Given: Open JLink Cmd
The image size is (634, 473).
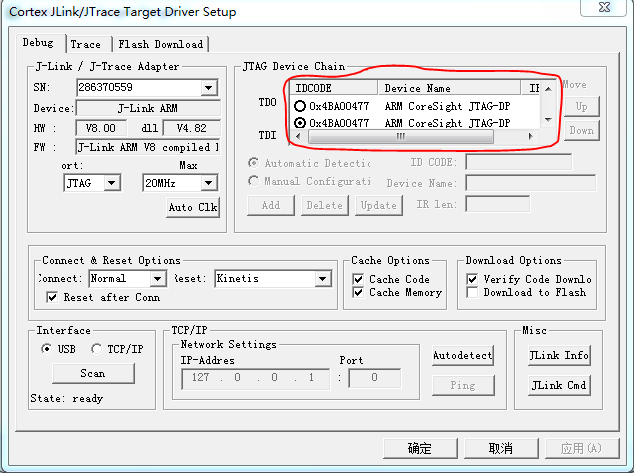Looking at the screenshot, I should (559, 385).
